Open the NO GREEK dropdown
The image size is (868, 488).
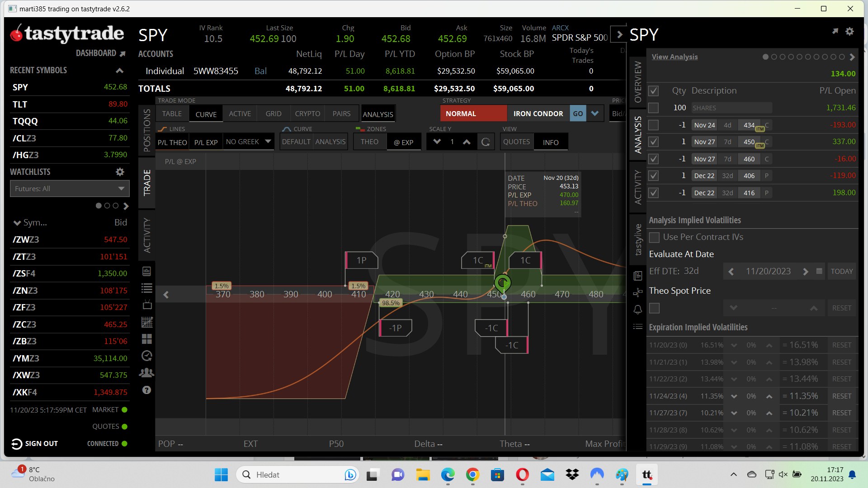coord(249,142)
